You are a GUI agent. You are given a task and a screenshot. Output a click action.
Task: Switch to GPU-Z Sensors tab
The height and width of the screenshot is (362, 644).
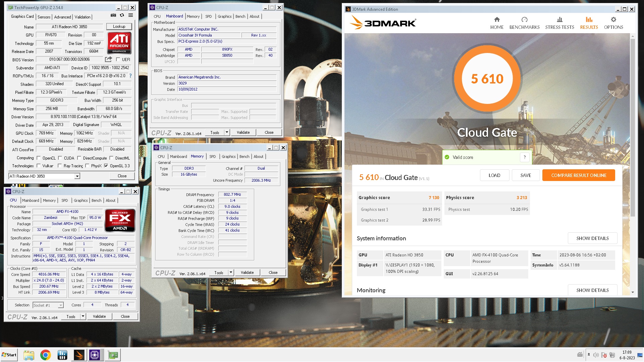tap(44, 17)
